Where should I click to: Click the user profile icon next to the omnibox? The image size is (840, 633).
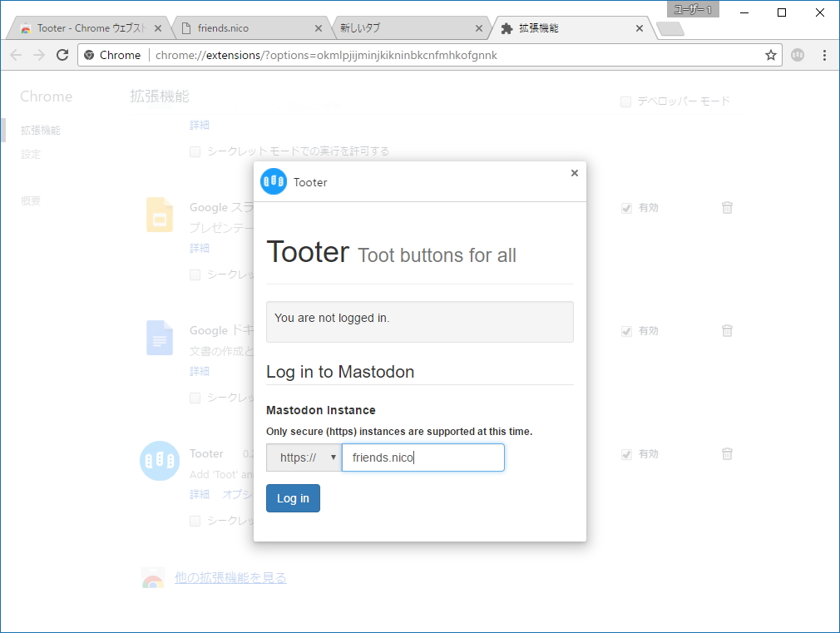[798, 55]
